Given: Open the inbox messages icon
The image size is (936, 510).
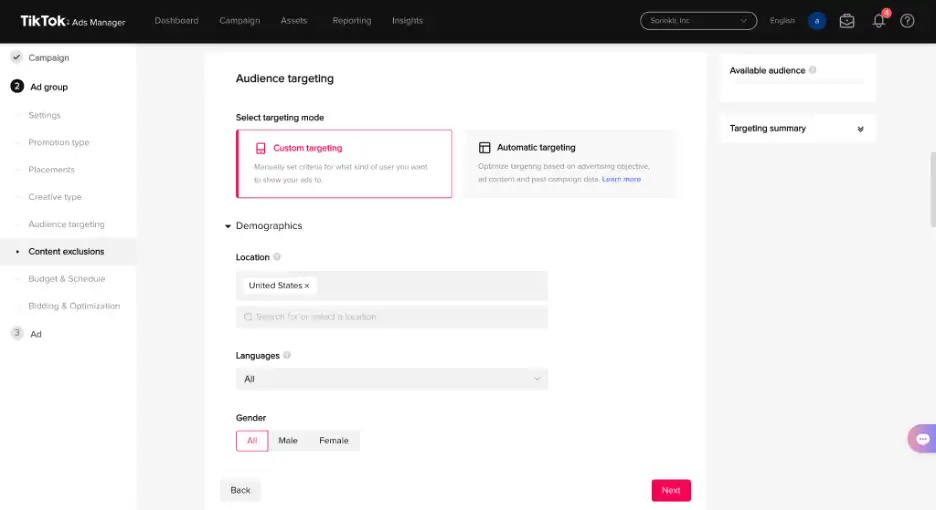Looking at the screenshot, I should pyautogui.click(x=846, y=21).
